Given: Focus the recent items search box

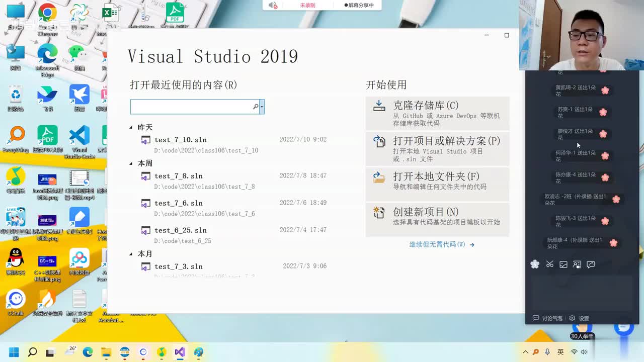Looking at the screenshot, I should pyautogui.click(x=191, y=107).
